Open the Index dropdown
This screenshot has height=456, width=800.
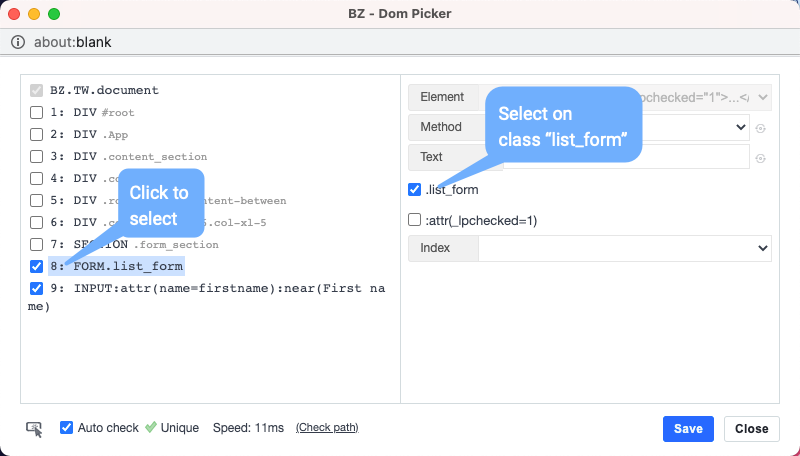tap(625, 248)
